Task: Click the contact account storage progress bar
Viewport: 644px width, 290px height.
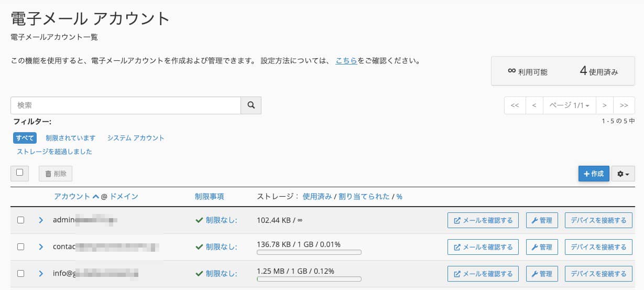Action: point(309,252)
